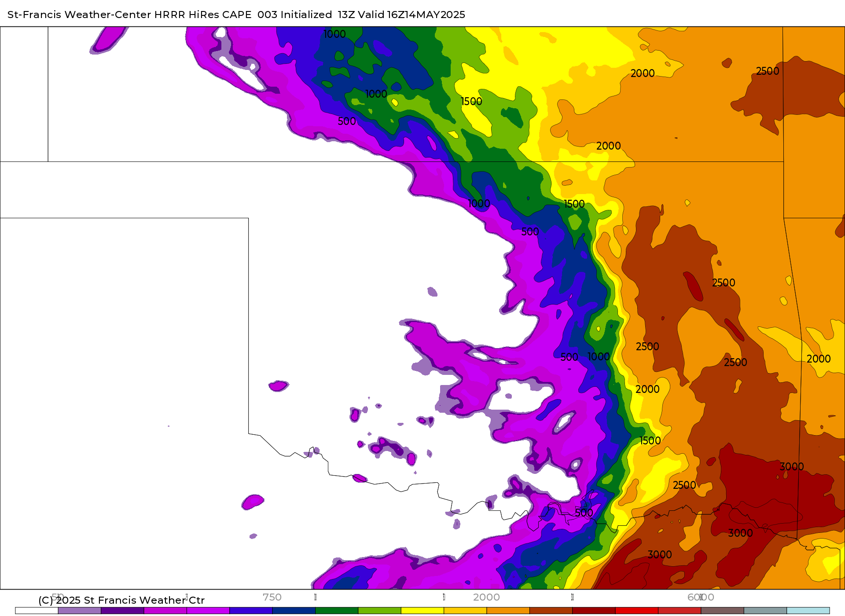Click the '2000' label above the color bar legend

(486, 597)
